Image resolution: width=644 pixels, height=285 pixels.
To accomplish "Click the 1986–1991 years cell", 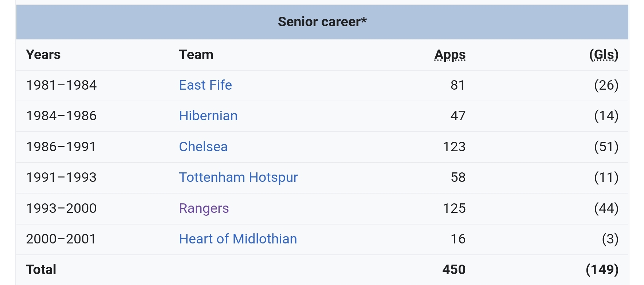I will click(x=61, y=147).
